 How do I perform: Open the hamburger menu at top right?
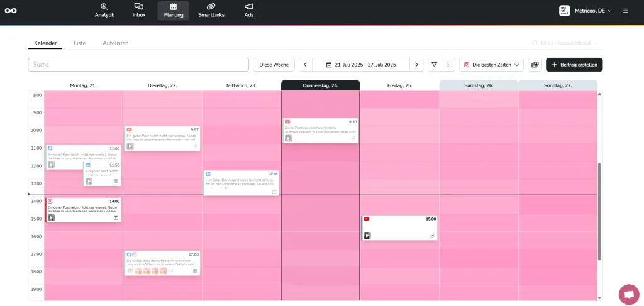click(x=625, y=11)
